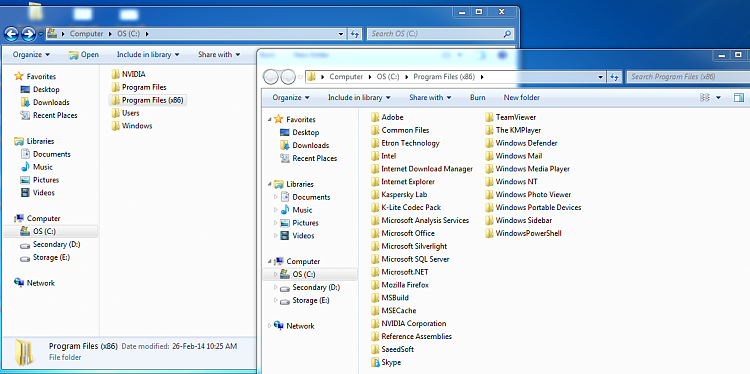The width and height of the screenshot is (750, 374).
Task: Click Microsoft Office folder icon
Action: [x=375, y=233]
